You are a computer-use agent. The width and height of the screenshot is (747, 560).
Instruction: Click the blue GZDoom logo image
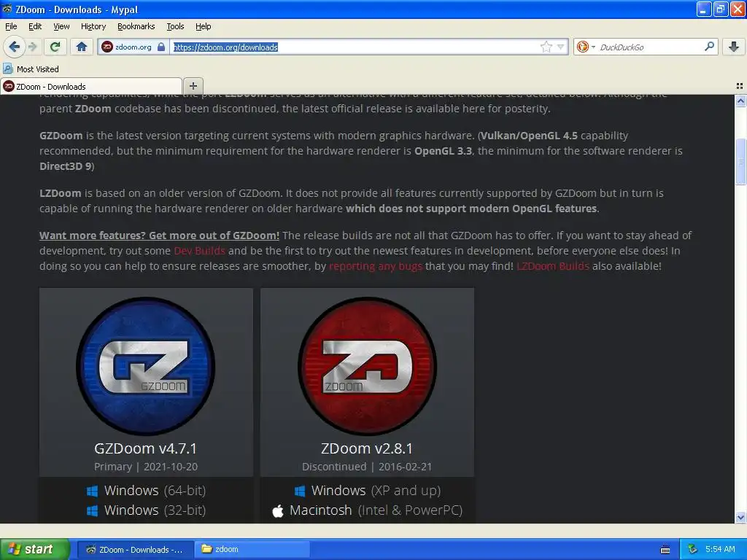click(146, 366)
